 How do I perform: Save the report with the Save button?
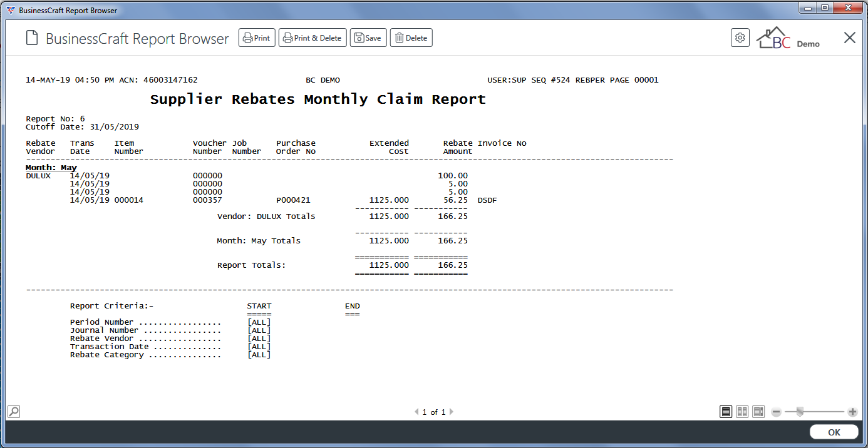click(368, 38)
